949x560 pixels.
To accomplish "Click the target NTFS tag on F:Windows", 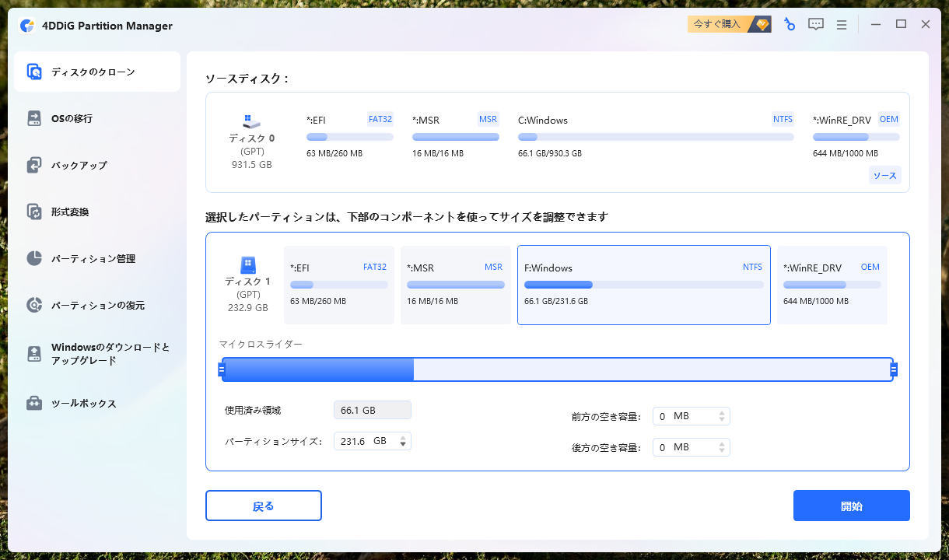I will pyautogui.click(x=753, y=267).
